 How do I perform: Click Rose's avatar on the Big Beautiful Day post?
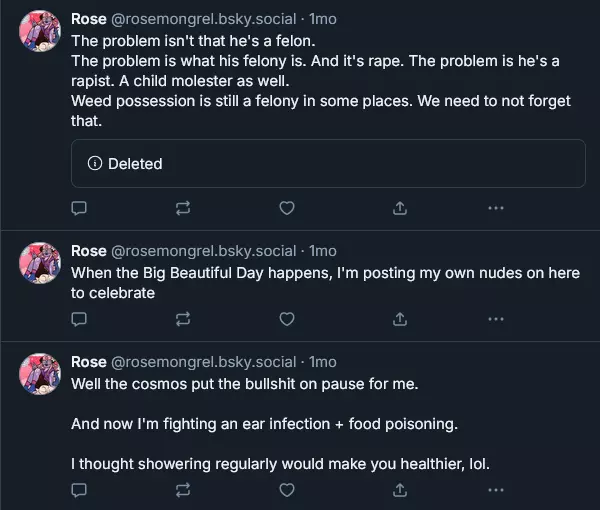[x=41, y=262]
